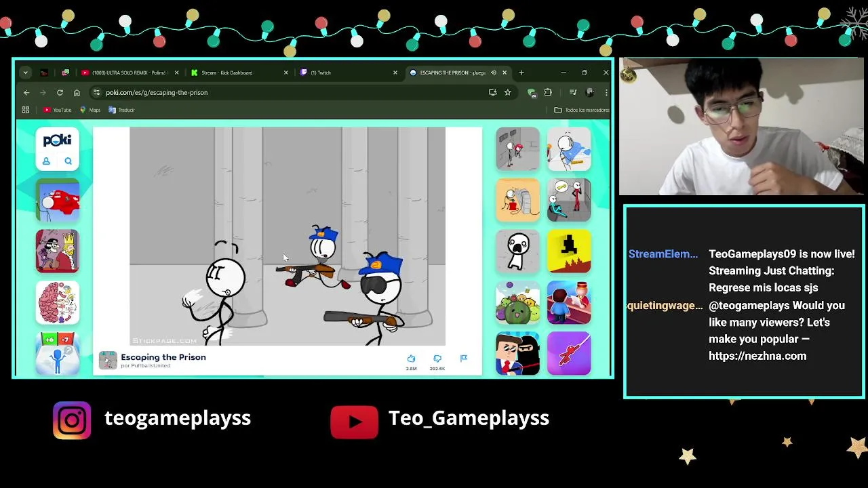868x488 pixels.
Task: Open the Todos los marcadores folder
Action: tap(582, 110)
